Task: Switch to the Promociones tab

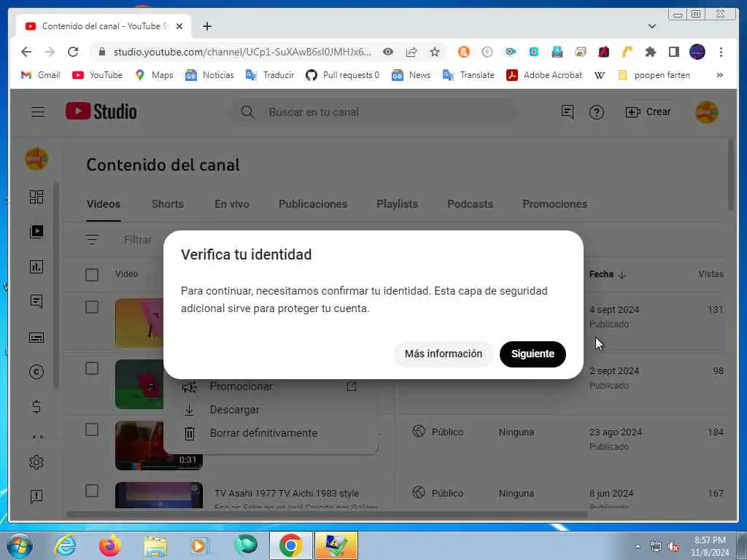Action: (555, 204)
